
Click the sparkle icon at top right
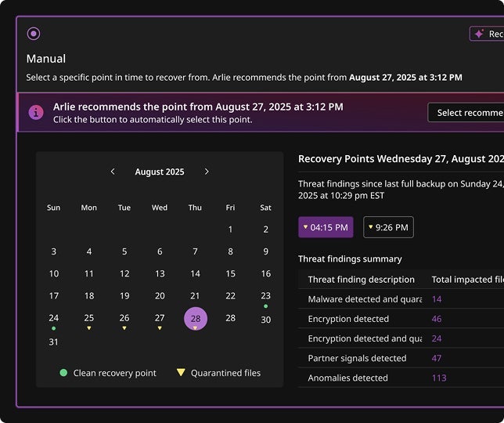point(479,34)
